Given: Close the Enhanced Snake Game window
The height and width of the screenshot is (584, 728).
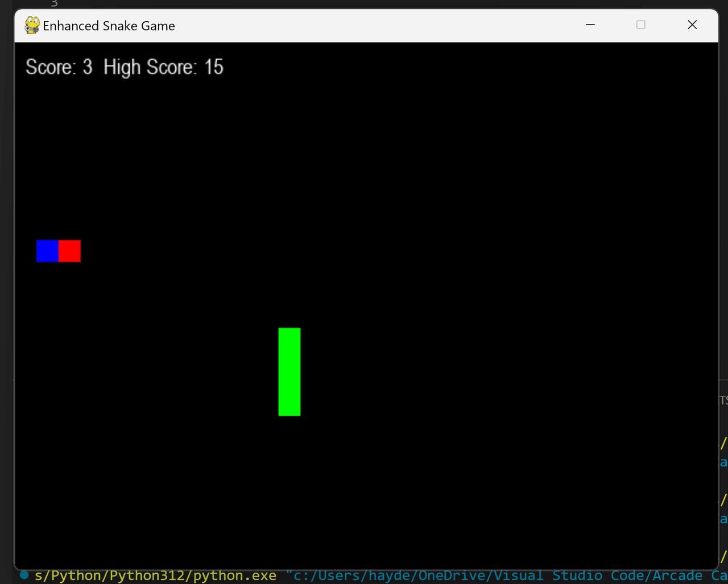Looking at the screenshot, I should [x=692, y=24].
